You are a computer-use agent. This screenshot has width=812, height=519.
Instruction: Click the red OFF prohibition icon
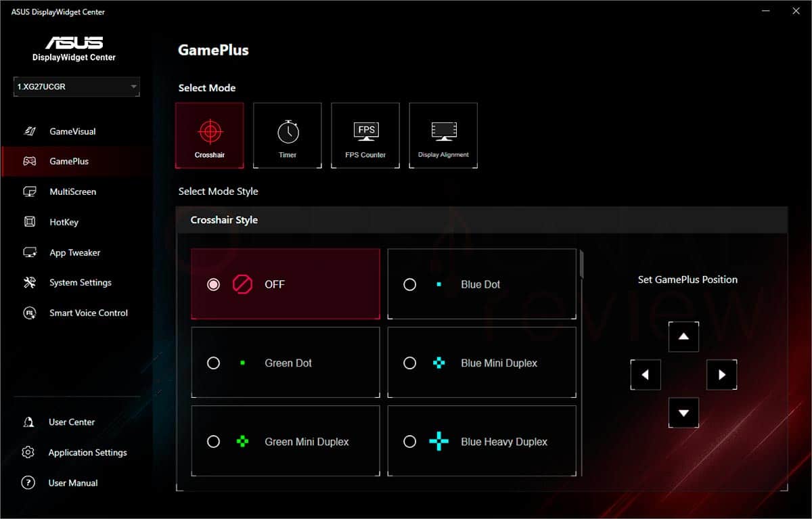click(x=242, y=284)
